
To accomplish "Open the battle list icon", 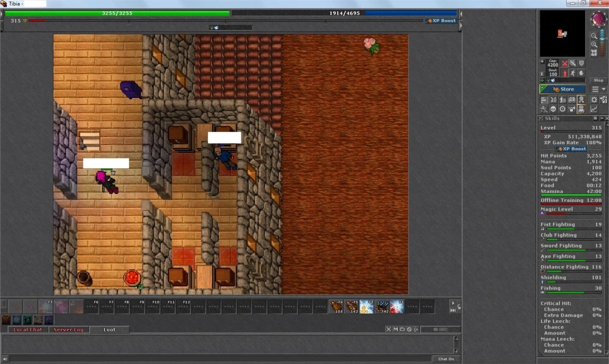I will (x=553, y=100).
